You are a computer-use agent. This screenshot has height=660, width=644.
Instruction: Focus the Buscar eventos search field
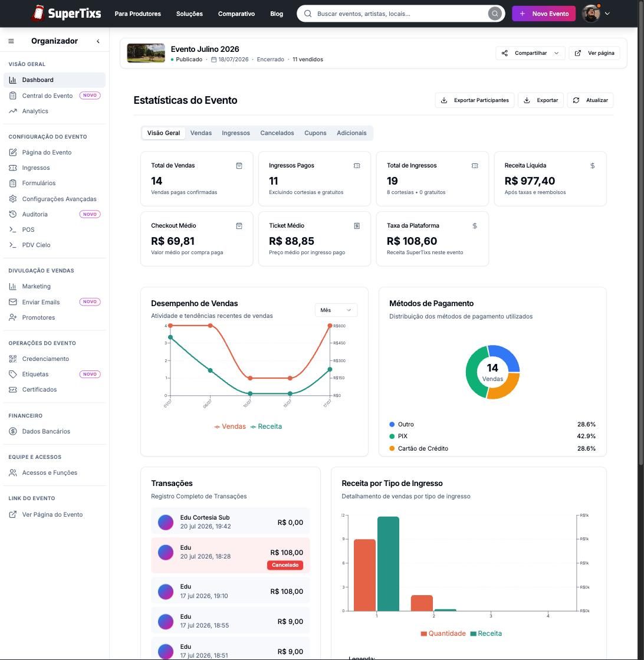point(400,14)
